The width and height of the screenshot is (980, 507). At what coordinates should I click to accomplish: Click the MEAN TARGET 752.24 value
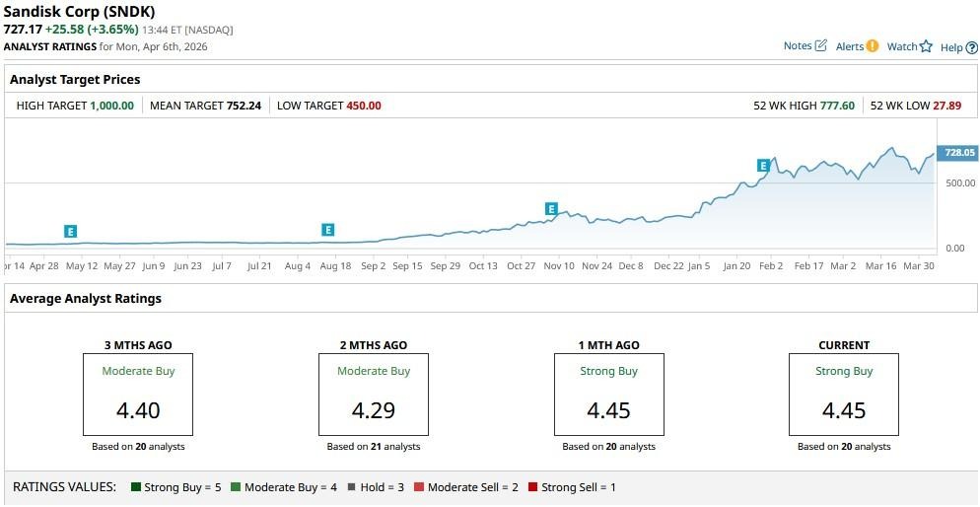[x=245, y=106]
